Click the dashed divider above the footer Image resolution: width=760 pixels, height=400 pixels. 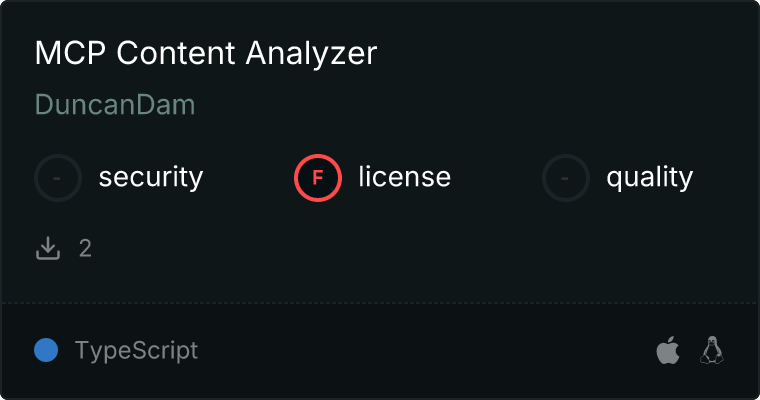click(x=380, y=302)
